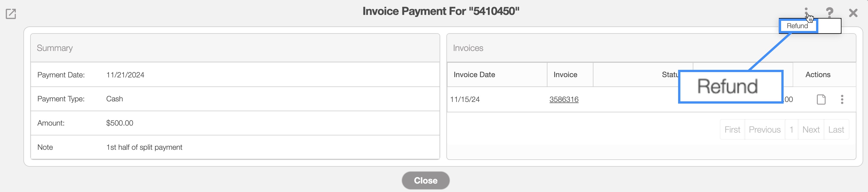Click the Invoices panel header
868x192 pixels.
[468, 48]
